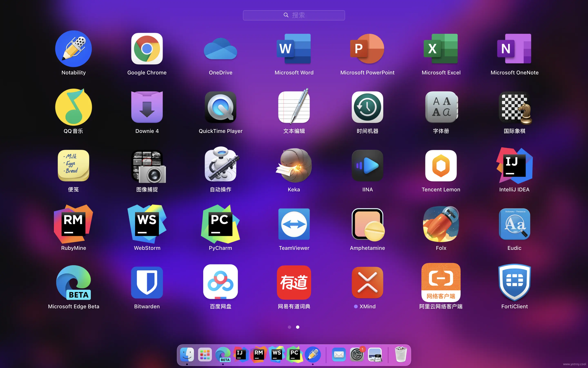Open TeamViewer app
Image resolution: width=588 pixels, height=368 pixels.
[294, 224]
